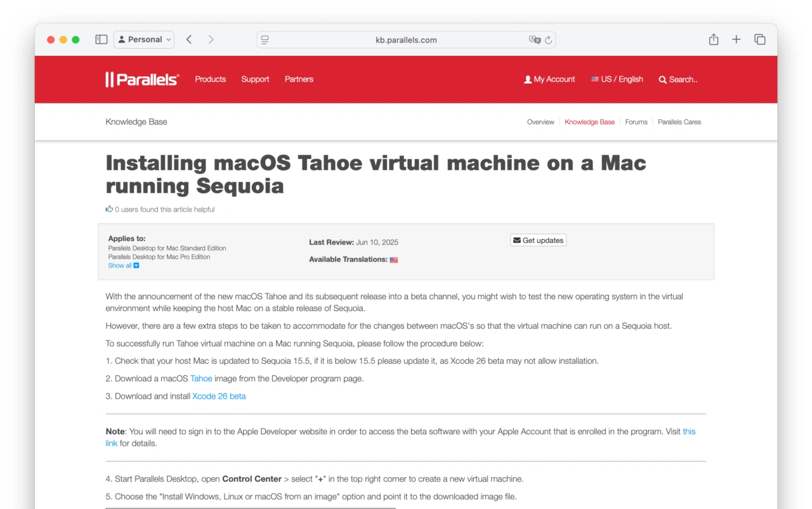Click the kb.parallels.com address field
The width and height of the screenshot is (812, 509).
point(406,40)
